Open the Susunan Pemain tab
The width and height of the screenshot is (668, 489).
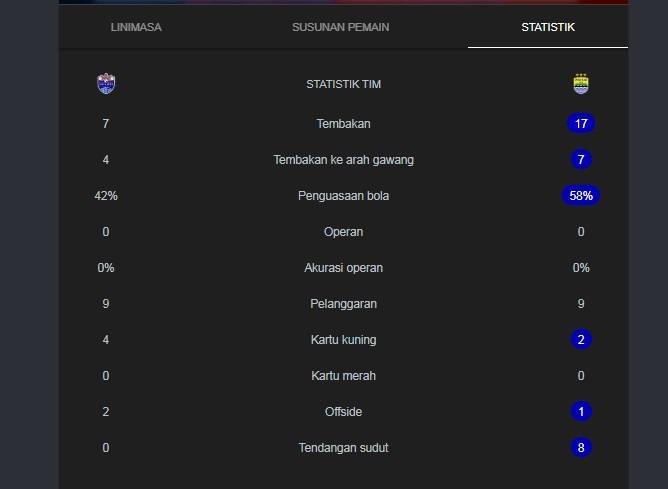(x=340, y=27)
